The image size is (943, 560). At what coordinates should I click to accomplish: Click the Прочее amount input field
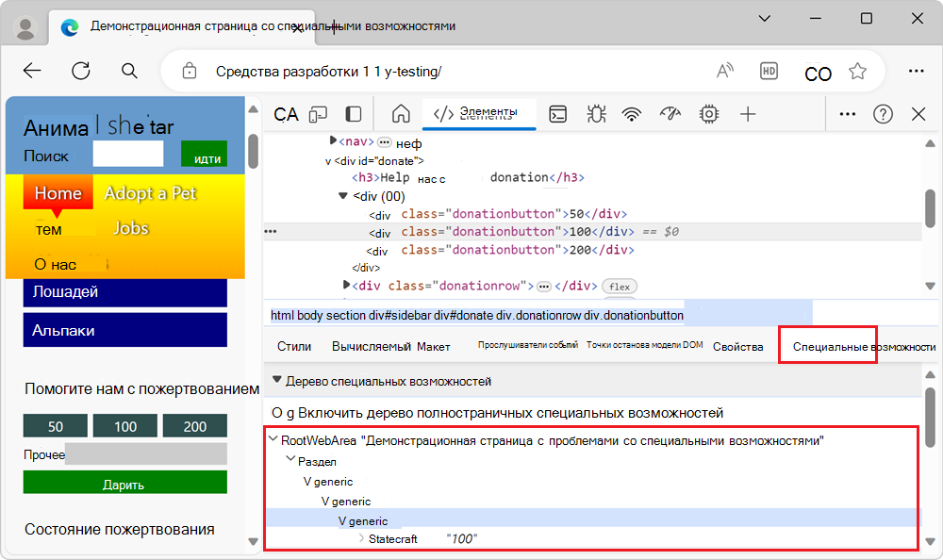pyautogui.click(x=146, y=454)
